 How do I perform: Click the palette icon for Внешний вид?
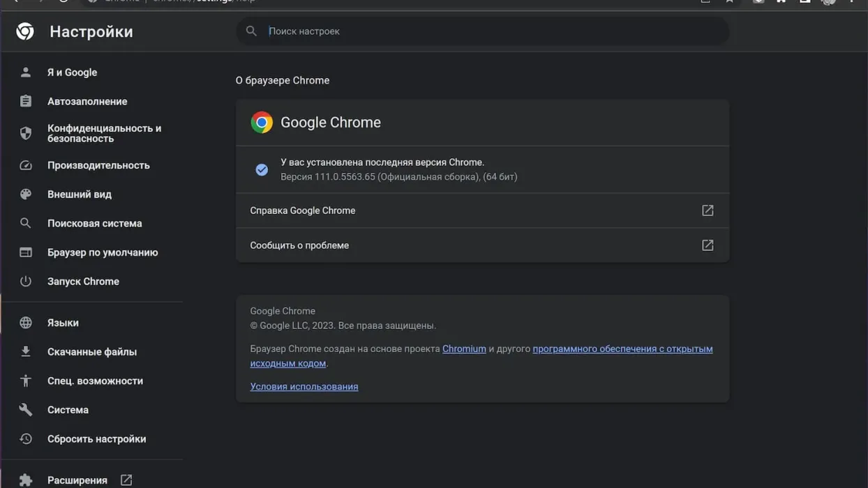[x=26, y=195]
